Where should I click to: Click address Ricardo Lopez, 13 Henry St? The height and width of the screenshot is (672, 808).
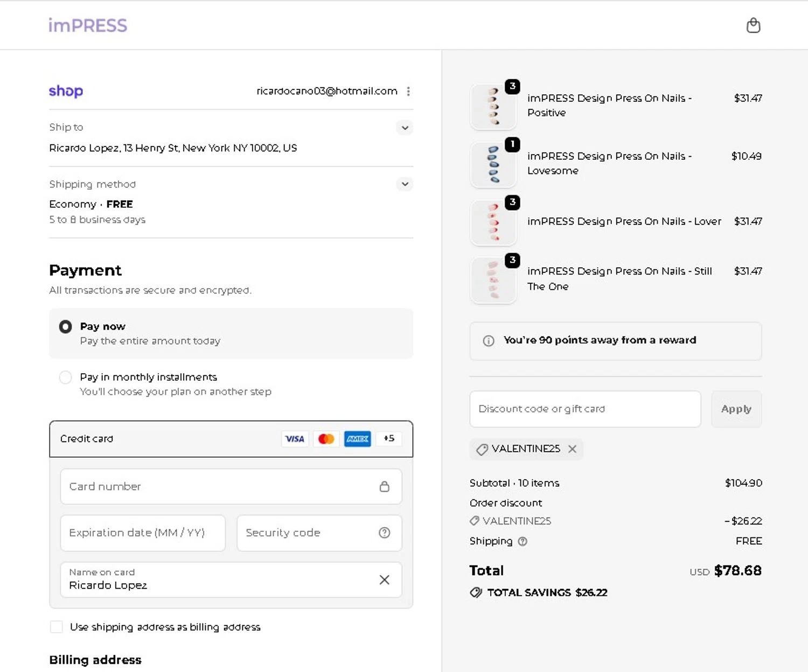(x=173, y=148)
